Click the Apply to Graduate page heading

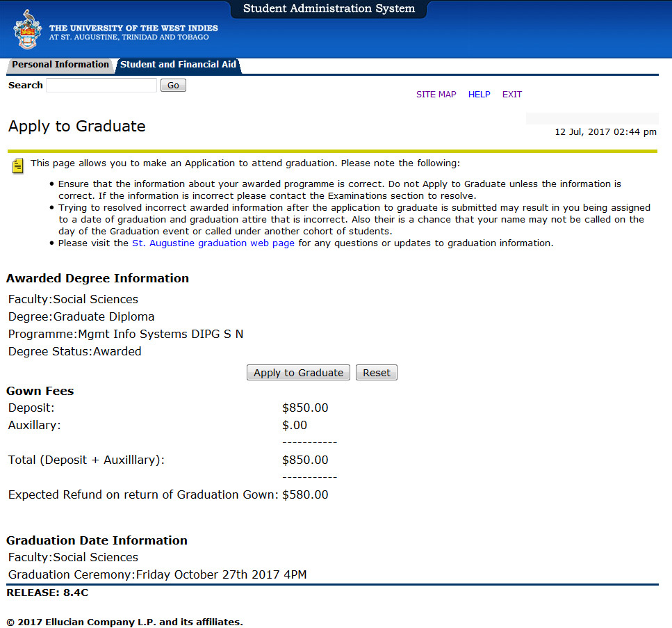click(76, 127)
